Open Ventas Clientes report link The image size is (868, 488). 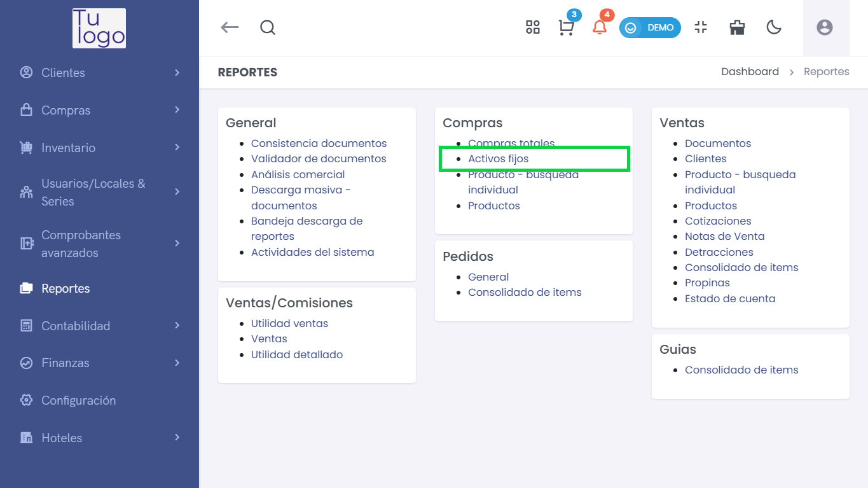pyautogui.click(x=705, y=158)
